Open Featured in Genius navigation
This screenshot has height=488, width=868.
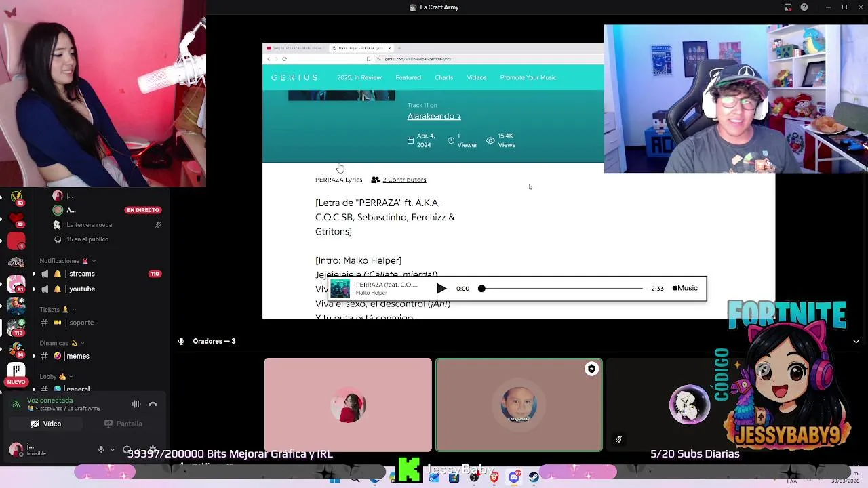point(408,77)
